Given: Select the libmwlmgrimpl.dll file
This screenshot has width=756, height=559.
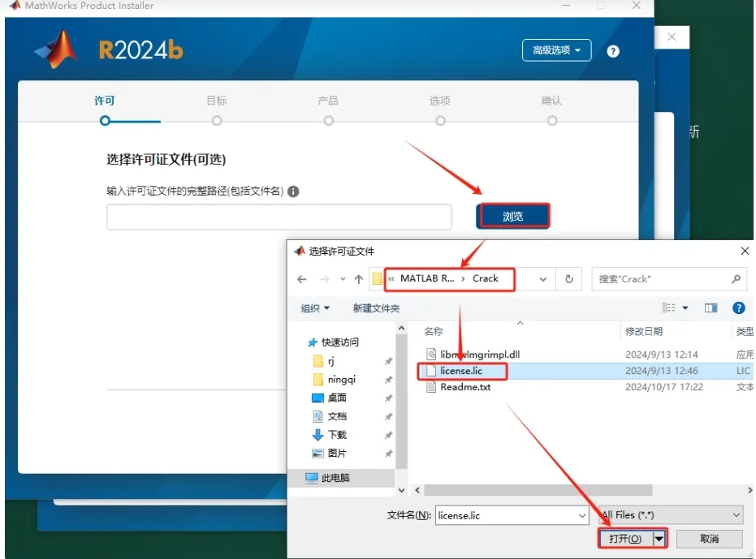Looking at the screenshot, I should [x=480, y=355].
